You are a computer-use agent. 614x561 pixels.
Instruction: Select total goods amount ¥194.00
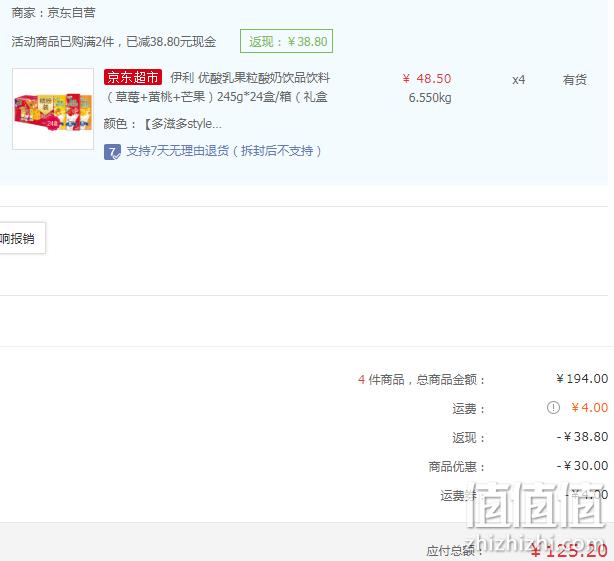(x=582, y=379)
